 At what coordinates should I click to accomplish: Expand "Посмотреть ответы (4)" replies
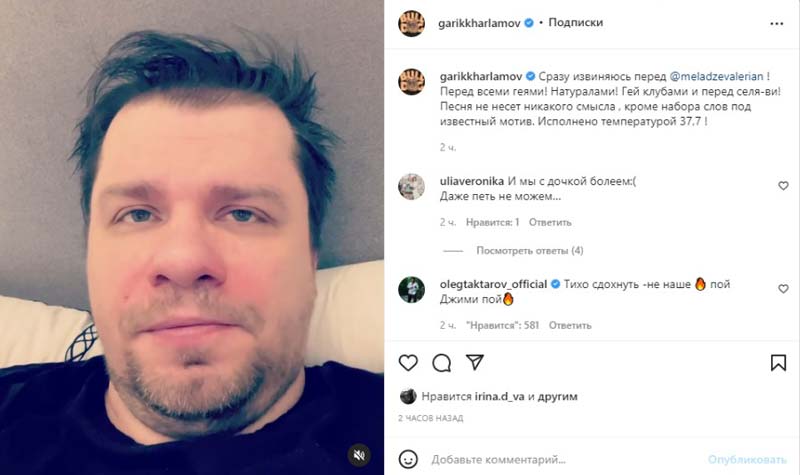[x=530, y=251]
